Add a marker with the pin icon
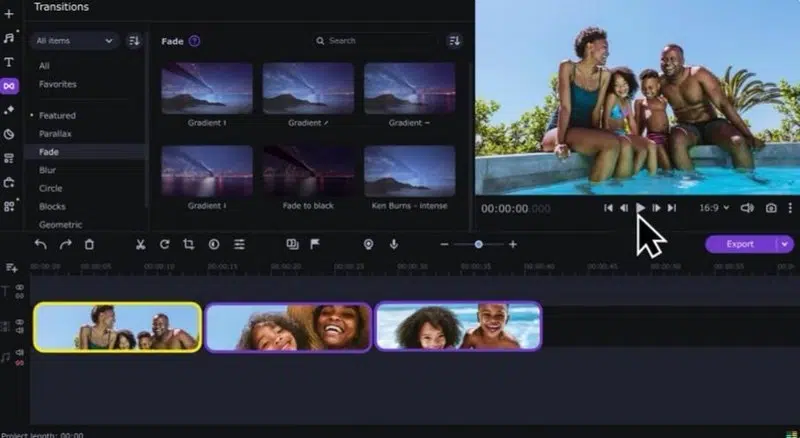The height and width of the screenshot is (438, 800). coord(368,244)
